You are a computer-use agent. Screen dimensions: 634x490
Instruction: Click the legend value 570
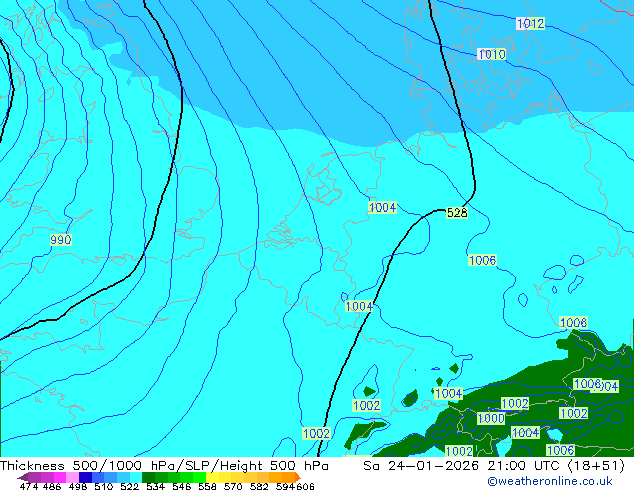pos(233,486)
